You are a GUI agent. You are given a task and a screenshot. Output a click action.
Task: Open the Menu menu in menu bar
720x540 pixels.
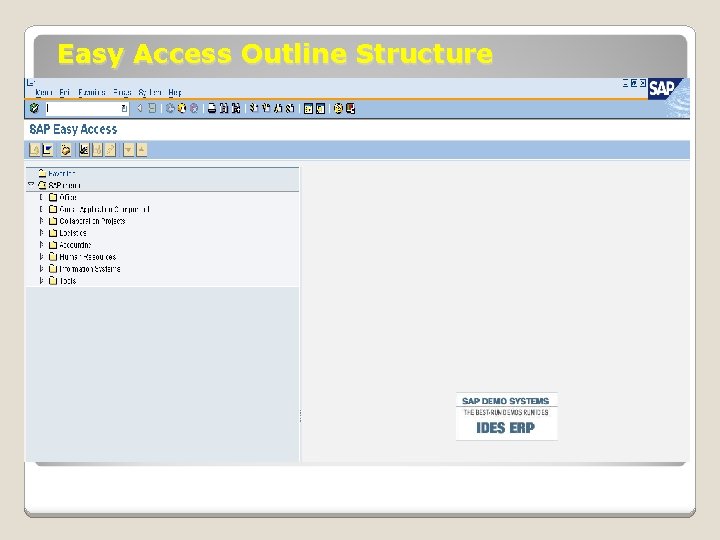(44, 92)
